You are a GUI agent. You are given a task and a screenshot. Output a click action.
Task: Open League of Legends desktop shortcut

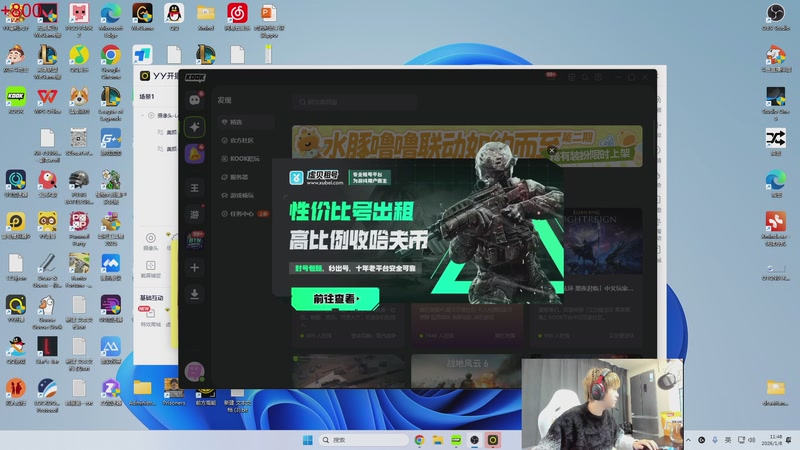click(111, 103)
